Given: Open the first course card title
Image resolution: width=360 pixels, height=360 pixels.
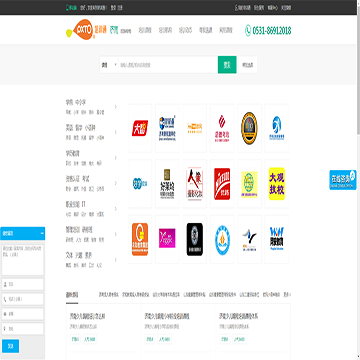Looking at the screenshot, I should pos(88,316).
